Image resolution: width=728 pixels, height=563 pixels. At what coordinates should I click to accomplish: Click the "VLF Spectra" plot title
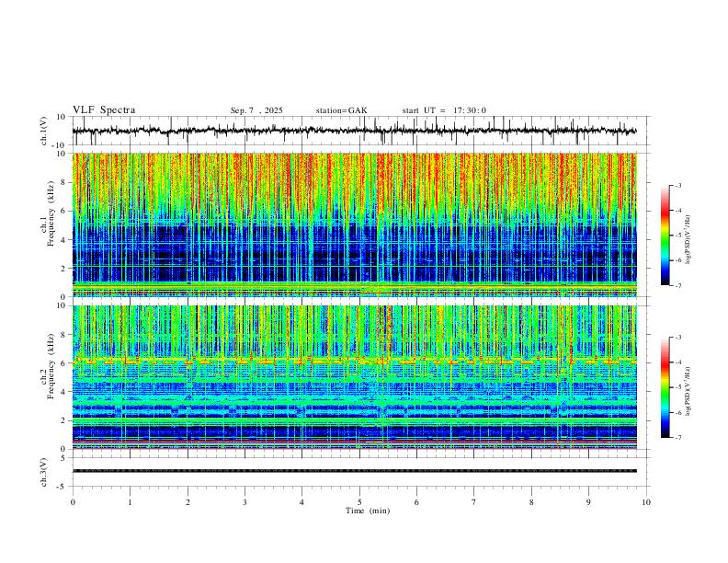point(104,110)
